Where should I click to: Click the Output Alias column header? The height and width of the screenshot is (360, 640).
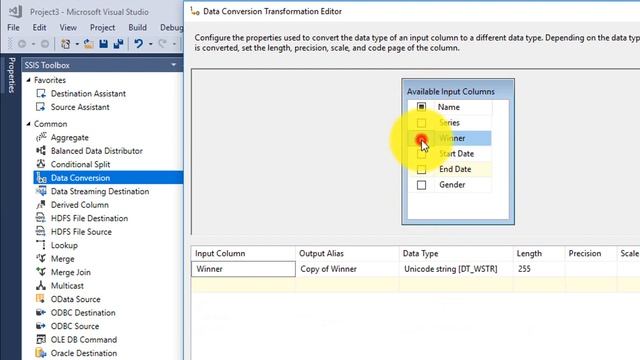(x=347, y=253)
